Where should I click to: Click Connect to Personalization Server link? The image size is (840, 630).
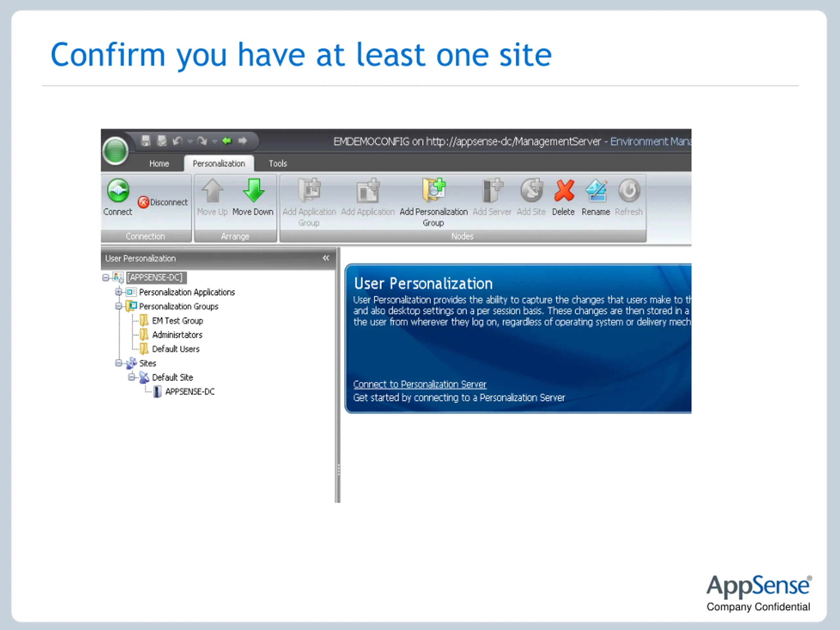coord(420,384)
